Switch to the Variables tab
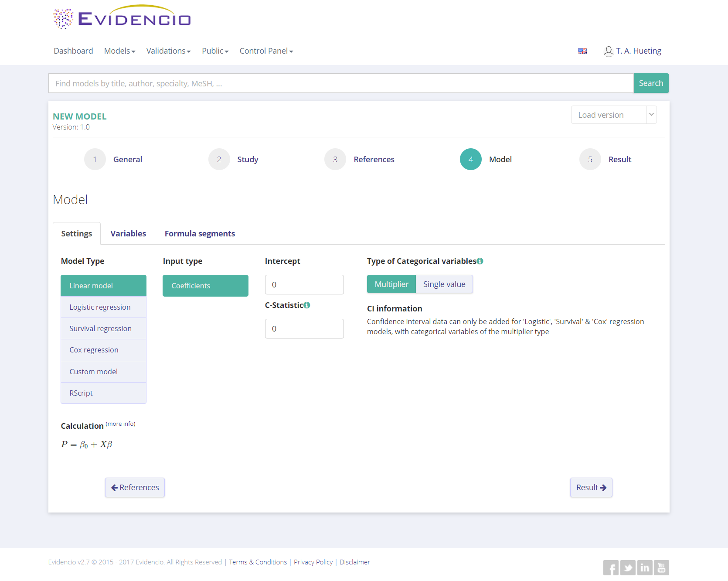The width and height of the screenshot is (728, 581). (x=128, y=234)
